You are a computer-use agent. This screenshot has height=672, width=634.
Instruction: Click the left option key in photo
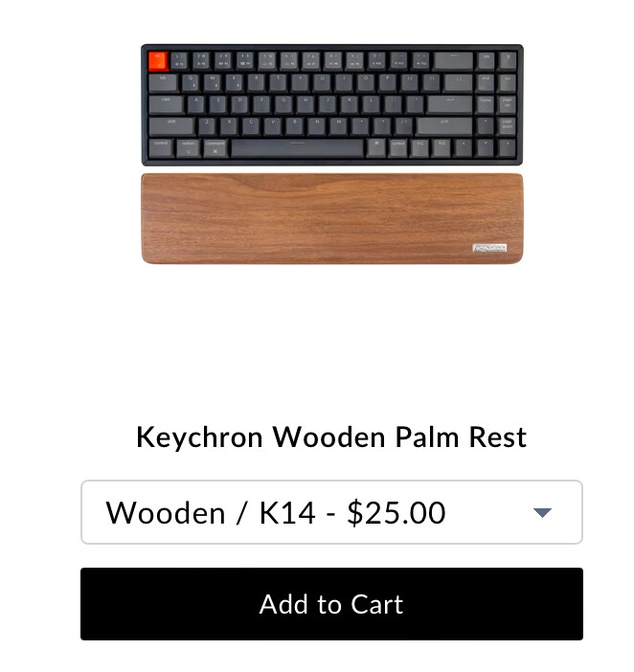coord(188,148)
